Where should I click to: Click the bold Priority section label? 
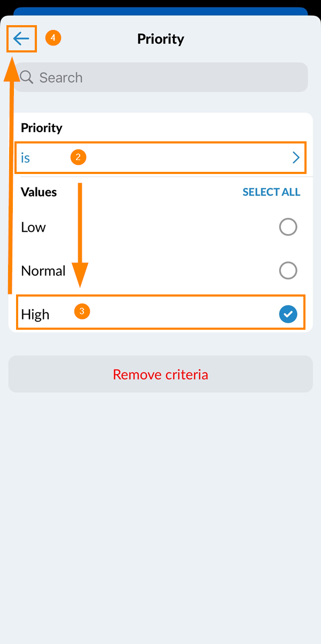pos(42,128)
